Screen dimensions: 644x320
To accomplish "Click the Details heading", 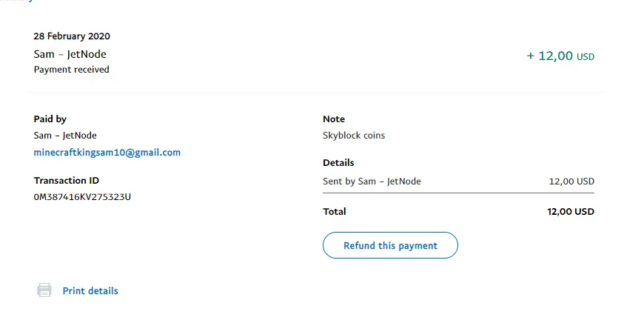I will point(338,162).
